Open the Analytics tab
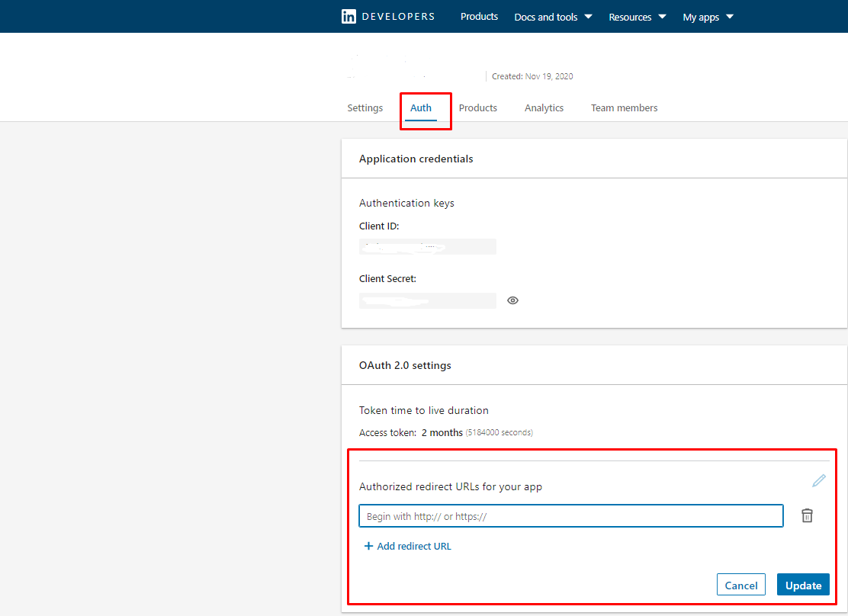The image size is (848, 616). click(544, 107)
